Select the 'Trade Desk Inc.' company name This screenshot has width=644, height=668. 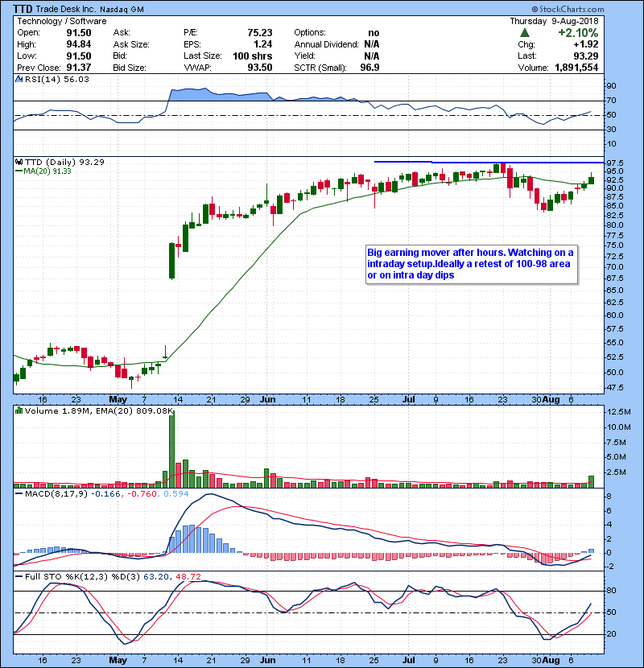(66, 9)
